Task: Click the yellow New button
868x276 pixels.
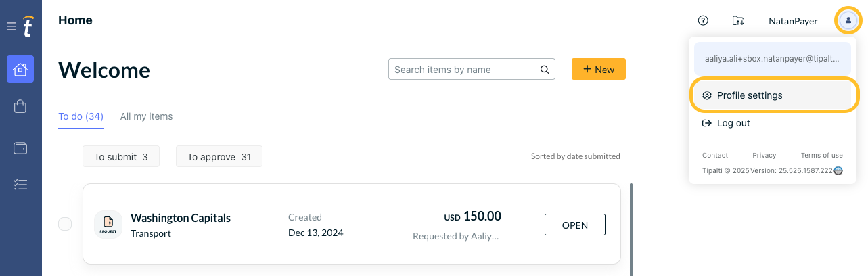Action: coord(599,69)
